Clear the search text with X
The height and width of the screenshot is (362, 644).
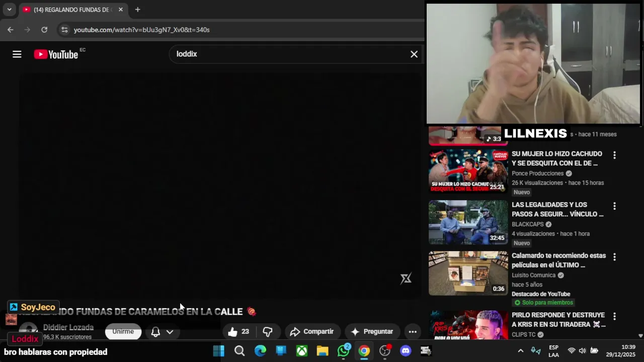click(414, 54)
